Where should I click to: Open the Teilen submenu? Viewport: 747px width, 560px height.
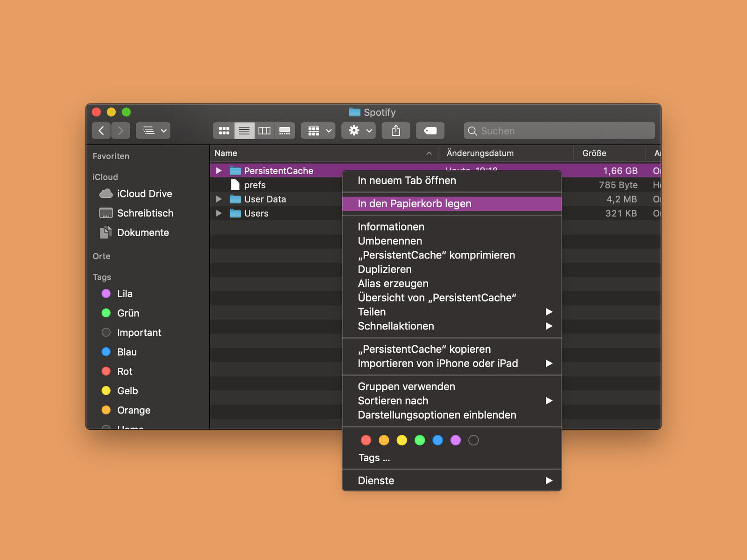pos(451,312)
